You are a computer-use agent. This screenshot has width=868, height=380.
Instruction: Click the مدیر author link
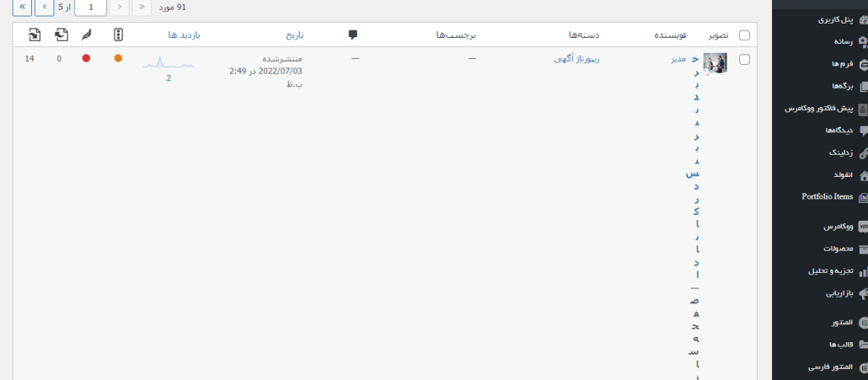point(678,59)
